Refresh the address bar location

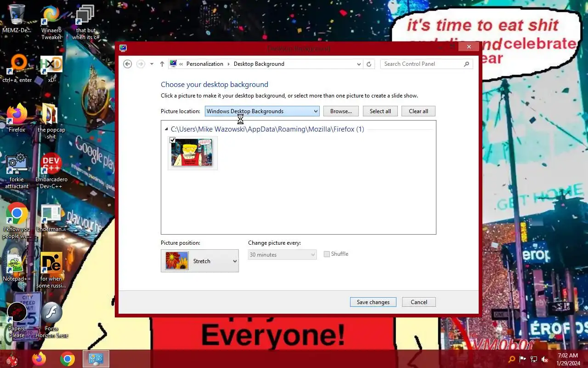(369, 64)
